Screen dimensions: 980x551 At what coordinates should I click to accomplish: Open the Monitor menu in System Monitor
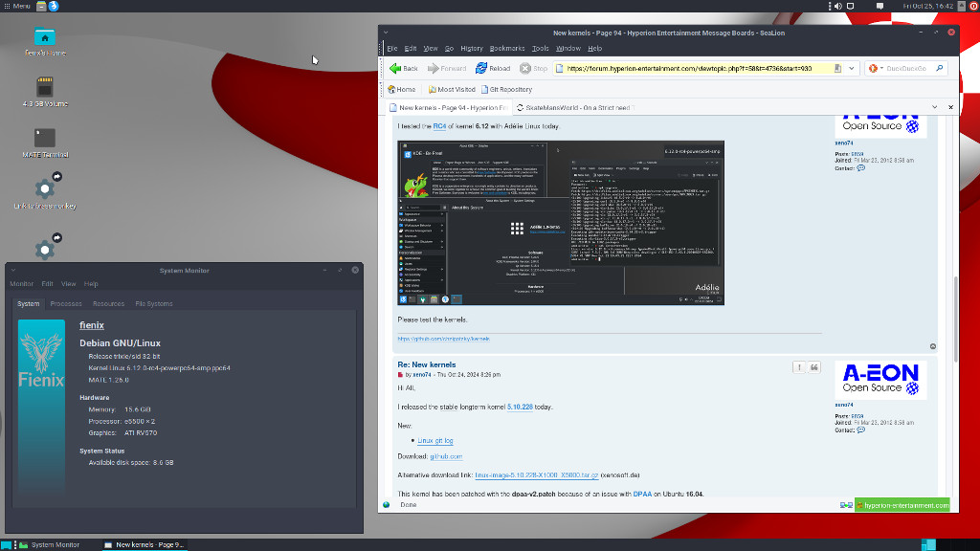pyautogui.click(x=21, y=283)
